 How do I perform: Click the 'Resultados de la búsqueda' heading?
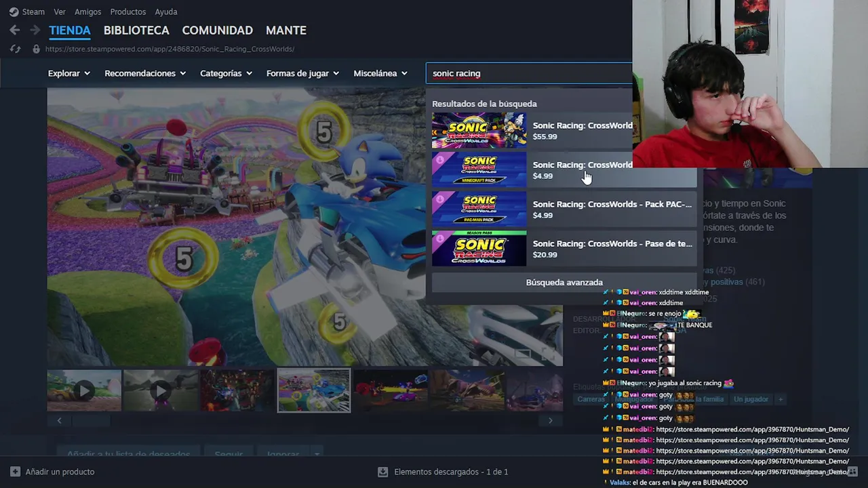[484, 104]
